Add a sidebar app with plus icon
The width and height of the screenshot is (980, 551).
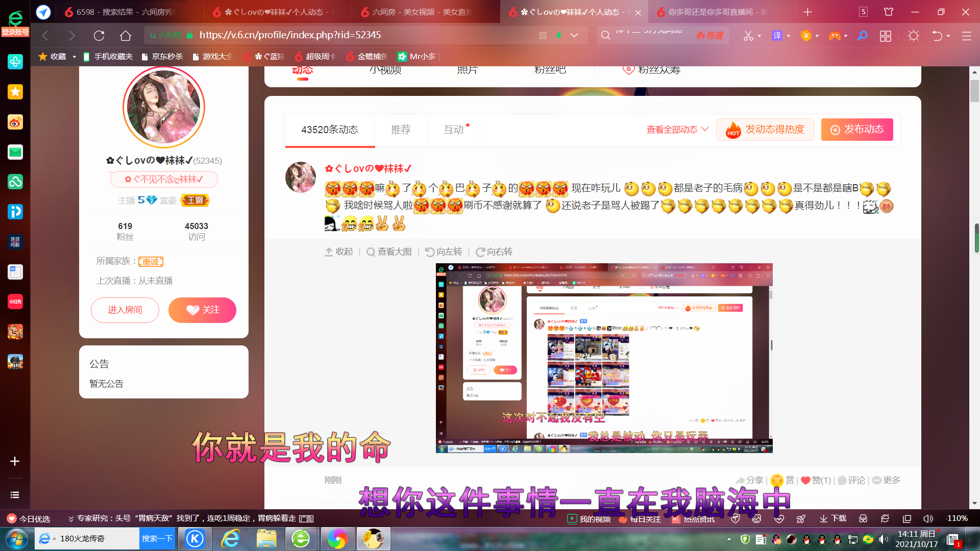click(x=15, y=461)
